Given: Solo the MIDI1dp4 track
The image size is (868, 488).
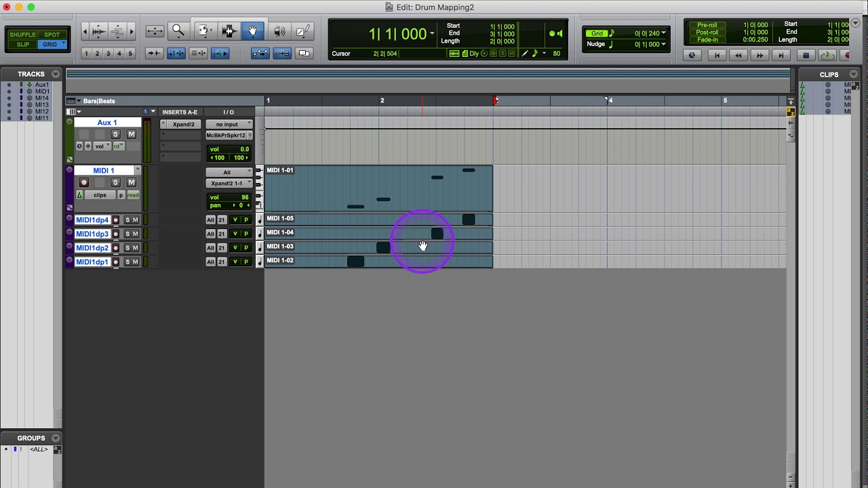Looking at the screenshot, I should [x=127, y=220].
